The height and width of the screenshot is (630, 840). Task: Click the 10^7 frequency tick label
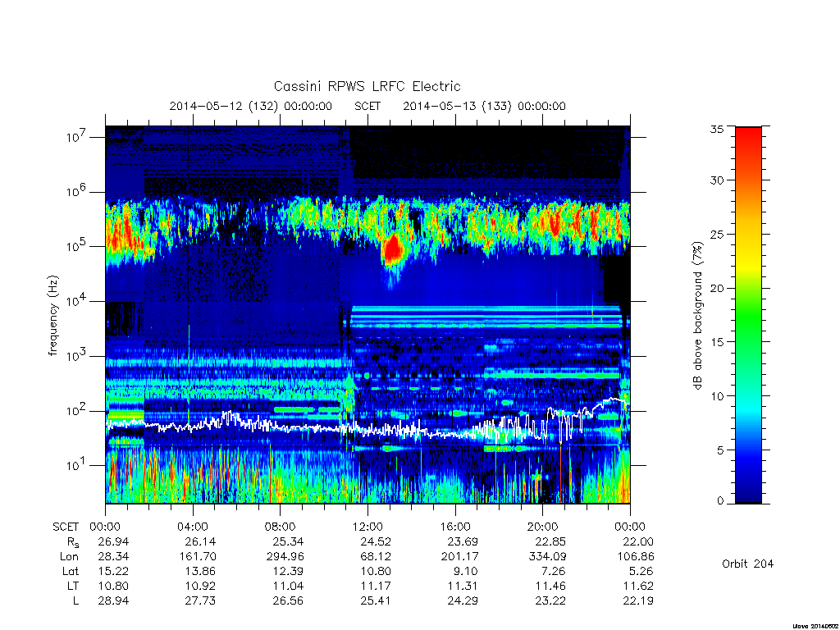click(76, 137)
